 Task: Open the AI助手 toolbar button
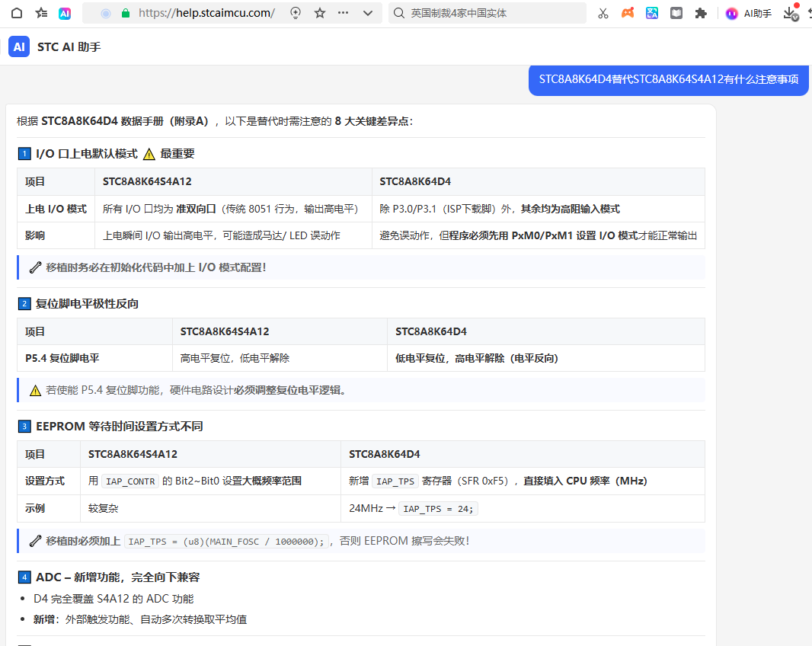coord(749,14)
